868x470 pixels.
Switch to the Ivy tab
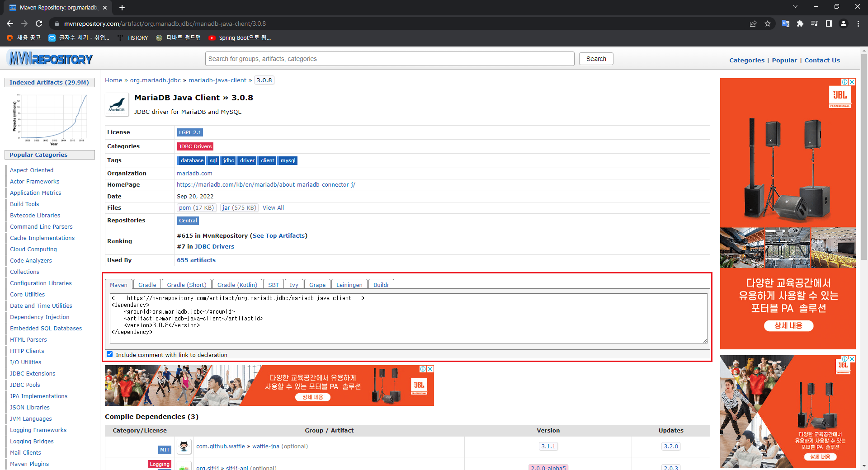(x=294, y=285)
